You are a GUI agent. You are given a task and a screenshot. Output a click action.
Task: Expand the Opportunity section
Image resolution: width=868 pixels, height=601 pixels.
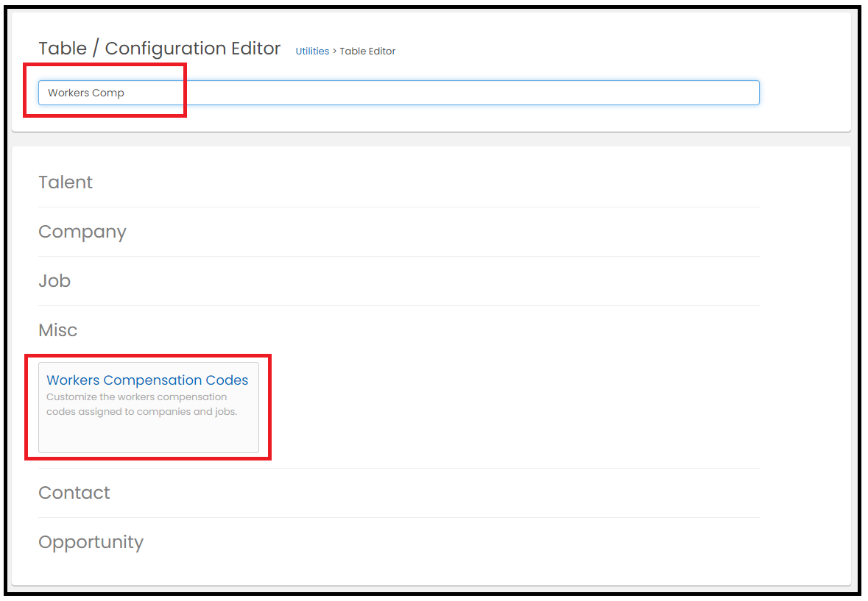(91, 542)
